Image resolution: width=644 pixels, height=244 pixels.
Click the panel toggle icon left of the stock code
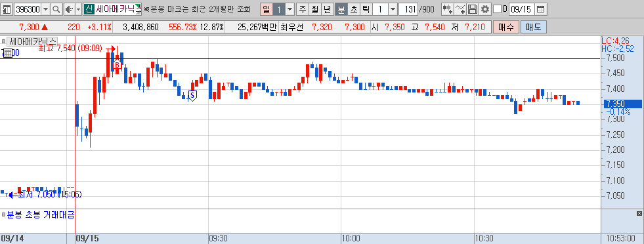point(7,9)
